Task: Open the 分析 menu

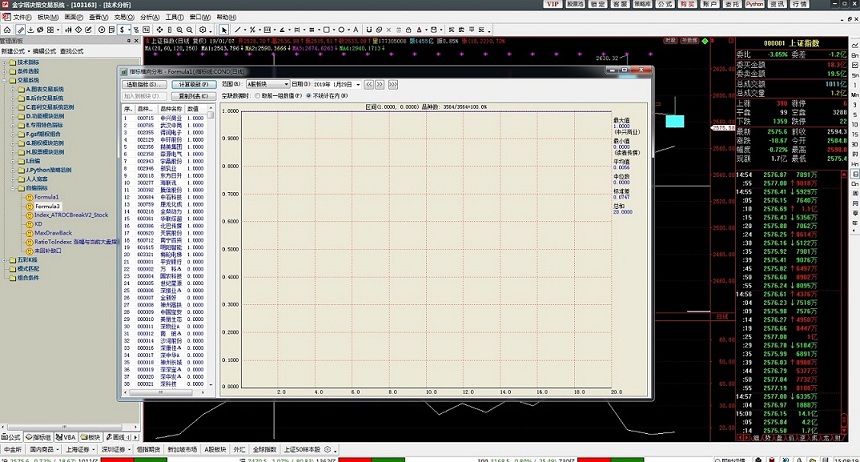Action: click(150, 18)
